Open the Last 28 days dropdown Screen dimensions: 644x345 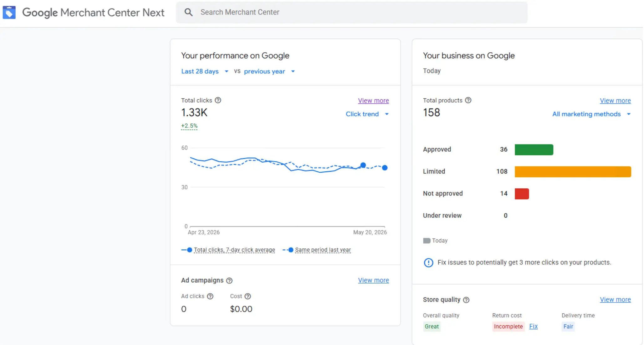205,71
